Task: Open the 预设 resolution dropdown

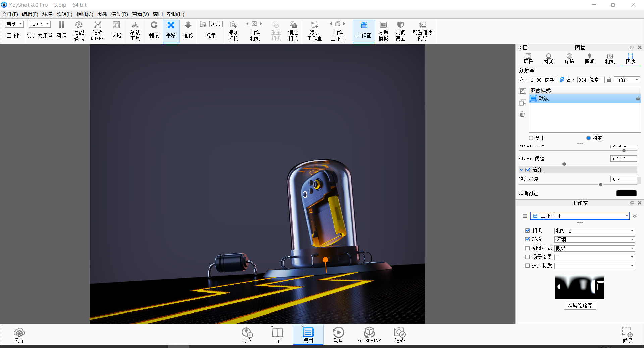Action: coord(627,80)
